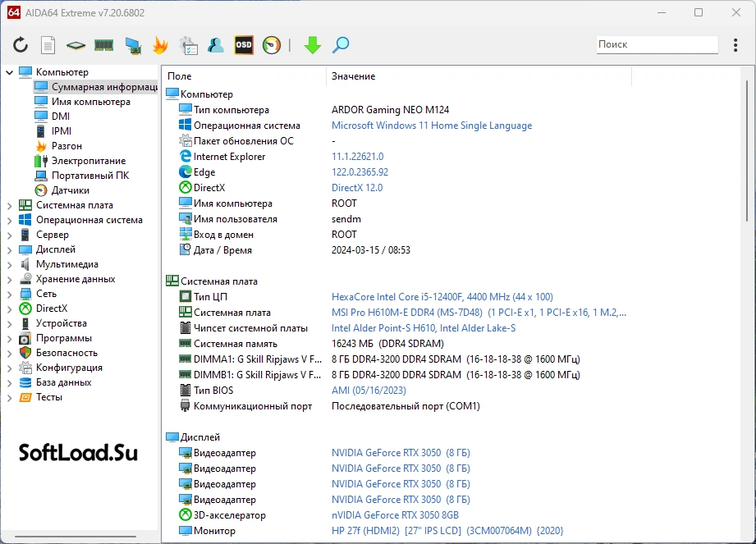Collapse the Компьютер tree node
This screenshot has width=756, height=544.
tap(9, 72)
